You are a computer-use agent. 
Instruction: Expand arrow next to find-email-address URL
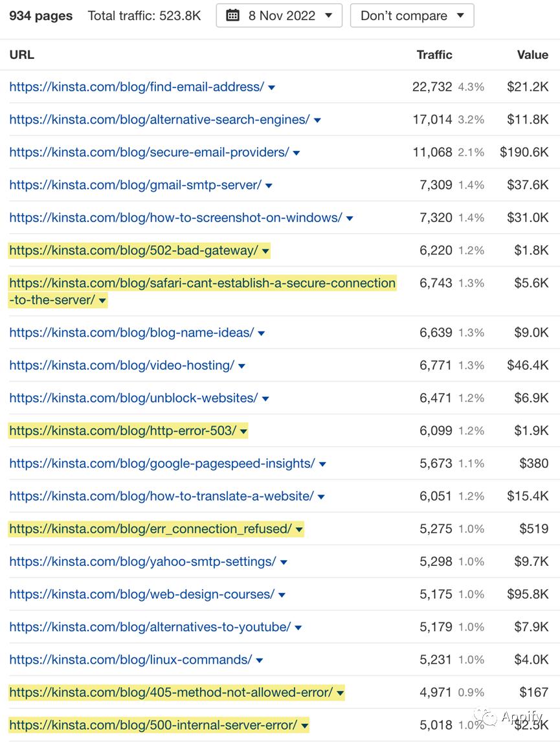tap(272, 87)
